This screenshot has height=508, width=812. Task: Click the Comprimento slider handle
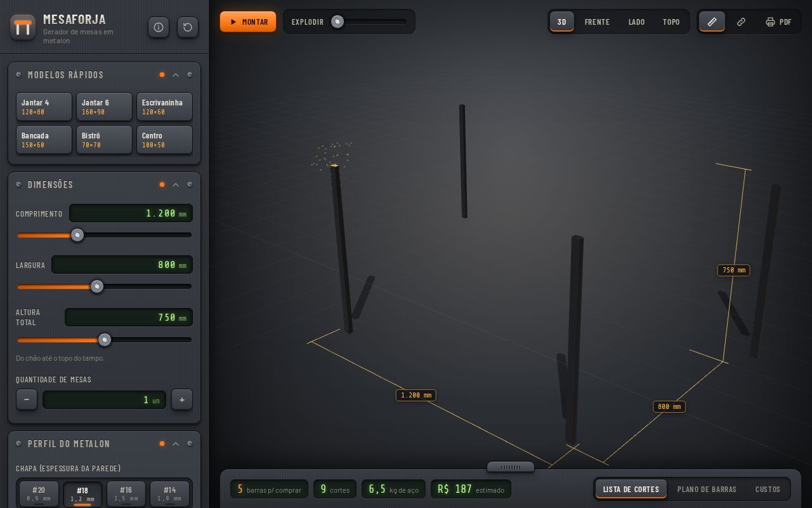click(x=77, y=235)
